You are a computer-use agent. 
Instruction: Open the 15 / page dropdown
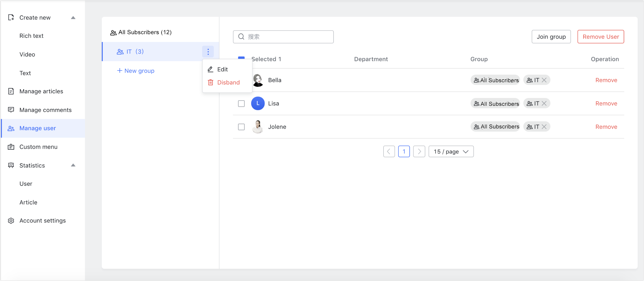[x=451, y=151]
